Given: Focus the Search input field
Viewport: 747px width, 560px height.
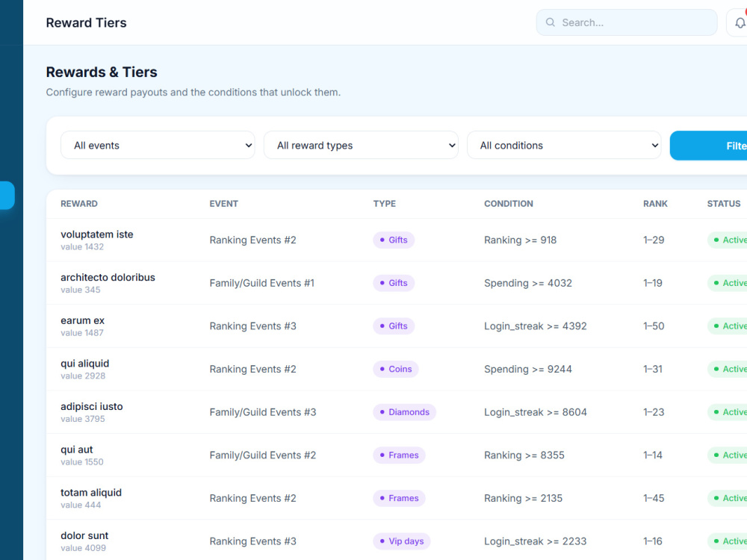Looking at the screenshot, I should (627, 22).
